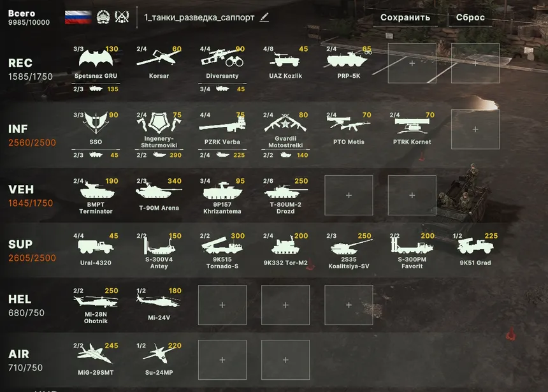Select the Spetsnaz GRU recon unit
Image resolution: width=548 pixels, height=392 pixels.
pyautogui.click(x=96, y=62)
